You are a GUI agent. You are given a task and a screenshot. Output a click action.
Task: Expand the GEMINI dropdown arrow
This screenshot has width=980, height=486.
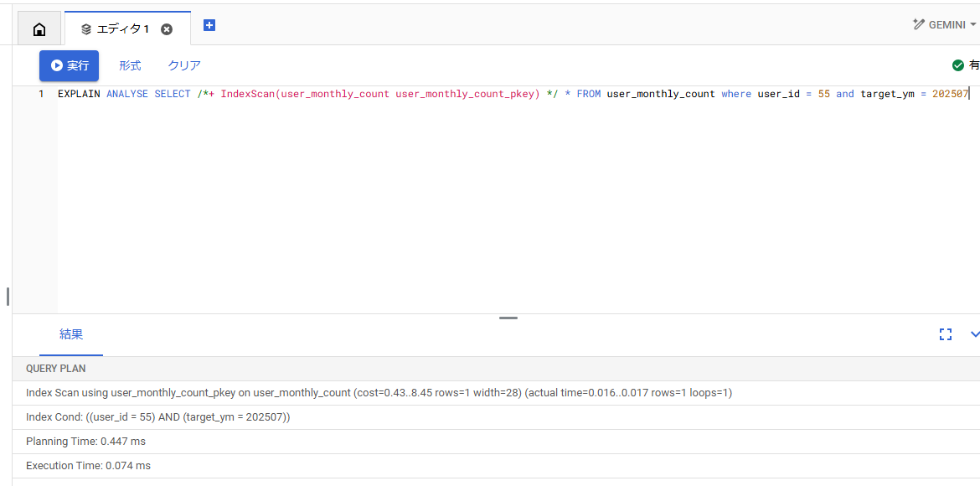point(973,25)
